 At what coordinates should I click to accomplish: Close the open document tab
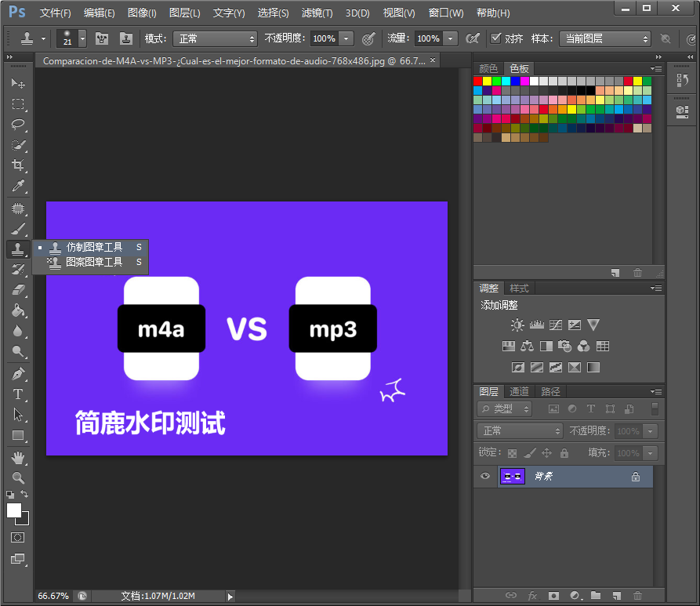[x=432, y=60]
